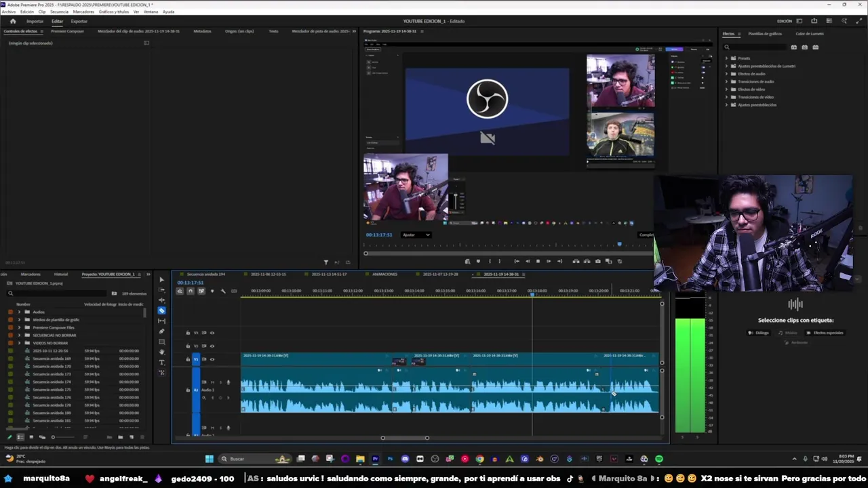Switch to ANIMACIONES sequence tab

pos(384,274)
